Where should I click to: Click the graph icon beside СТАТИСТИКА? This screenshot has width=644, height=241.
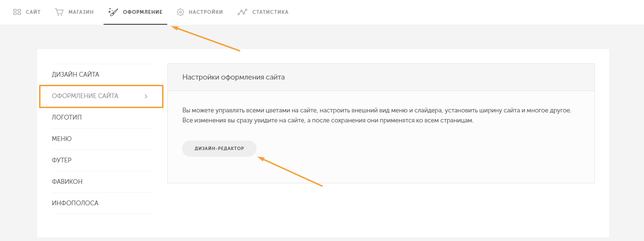pos(242,12)
